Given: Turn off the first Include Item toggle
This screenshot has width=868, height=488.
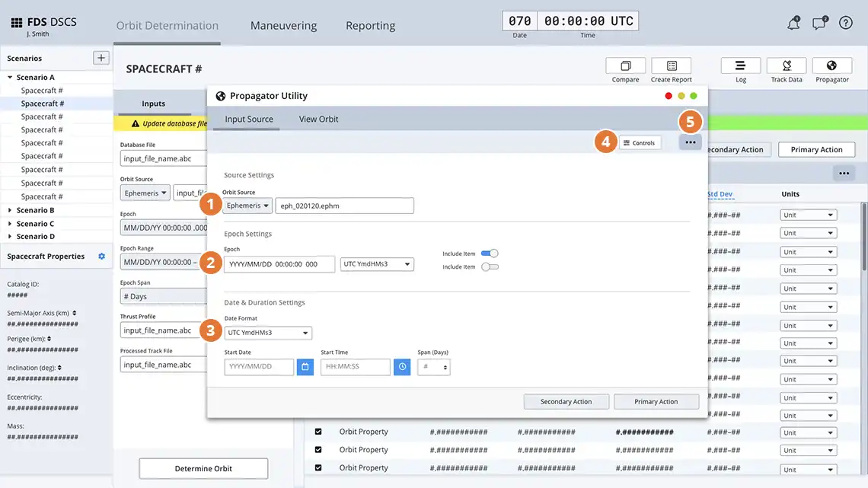Looking at the screenshot, I should (x=490, y=254).
